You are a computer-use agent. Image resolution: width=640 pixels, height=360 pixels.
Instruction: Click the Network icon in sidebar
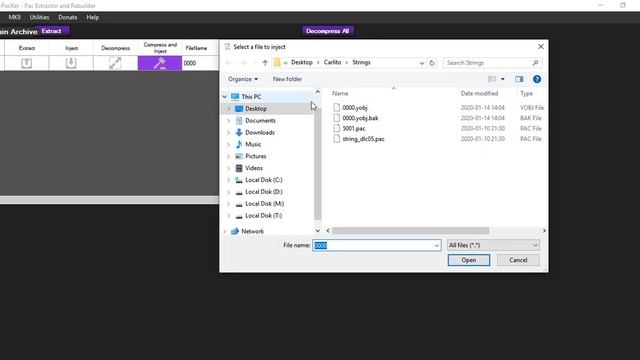coord(235,231)
